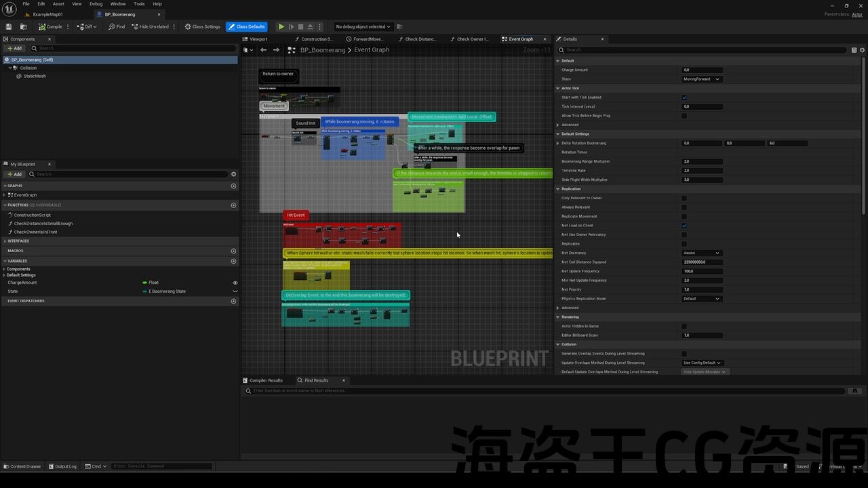This screenshot has width=868, height=488.
Task: Switch to the Viewport tab
Action: tap(258, 39)
